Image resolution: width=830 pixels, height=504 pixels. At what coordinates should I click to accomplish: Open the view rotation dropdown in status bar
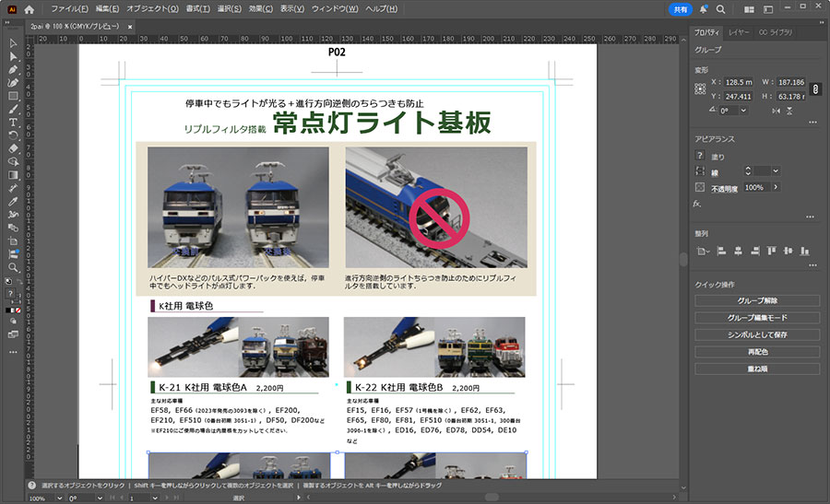tap(100, 498)
